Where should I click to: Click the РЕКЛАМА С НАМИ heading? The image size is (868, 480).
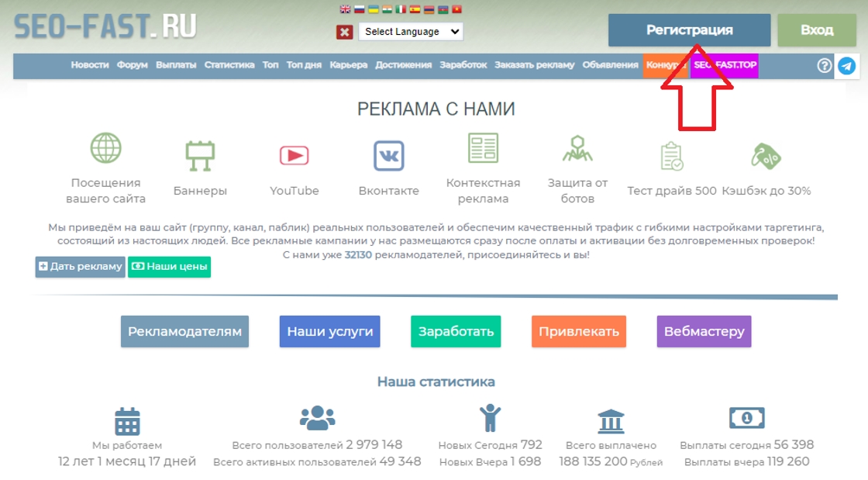[x=436, y=109]
